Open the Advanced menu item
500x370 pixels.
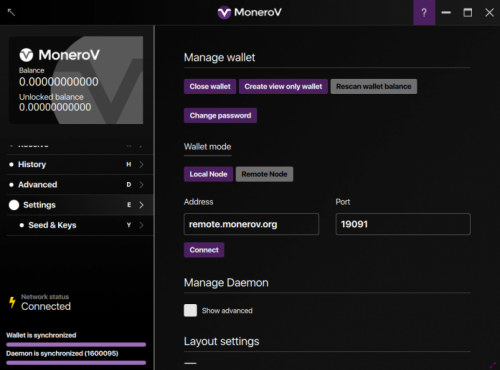(x=80, y=184)
